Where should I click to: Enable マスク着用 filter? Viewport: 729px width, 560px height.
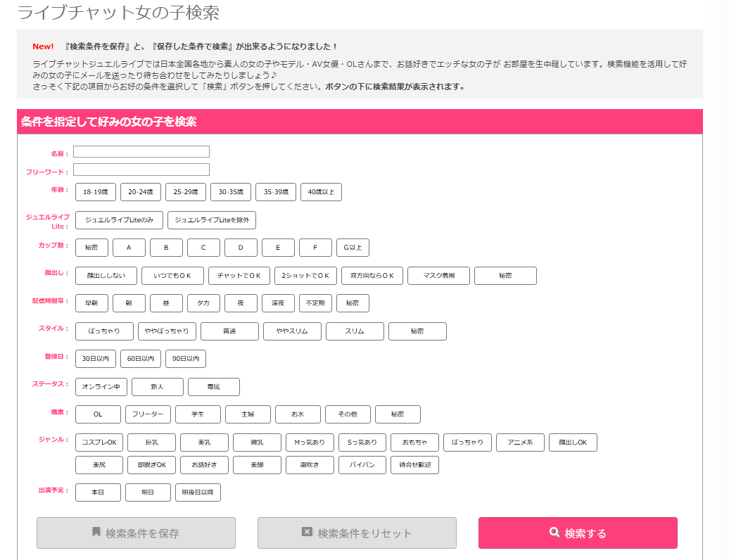click(438, 276)
